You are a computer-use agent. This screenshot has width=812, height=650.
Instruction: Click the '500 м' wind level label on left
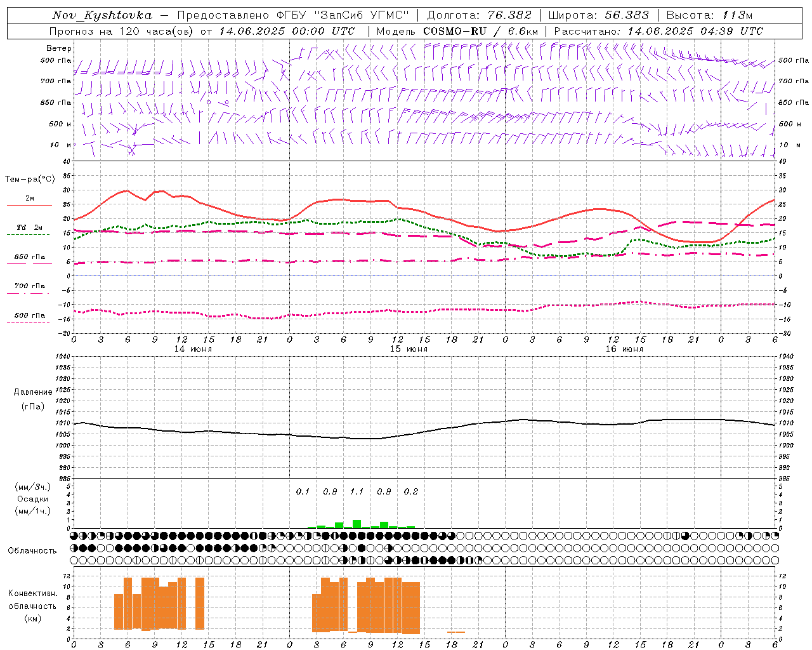point(60,124)
